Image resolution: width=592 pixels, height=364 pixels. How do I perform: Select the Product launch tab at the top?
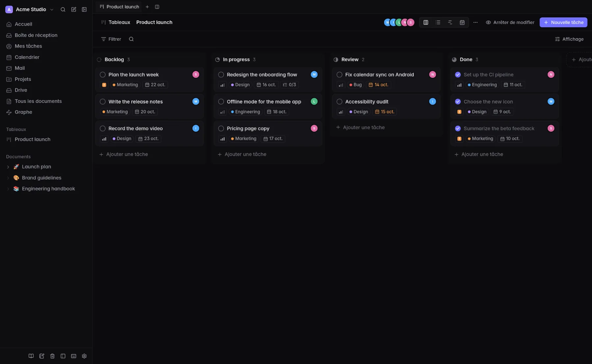tap(119, 7)
